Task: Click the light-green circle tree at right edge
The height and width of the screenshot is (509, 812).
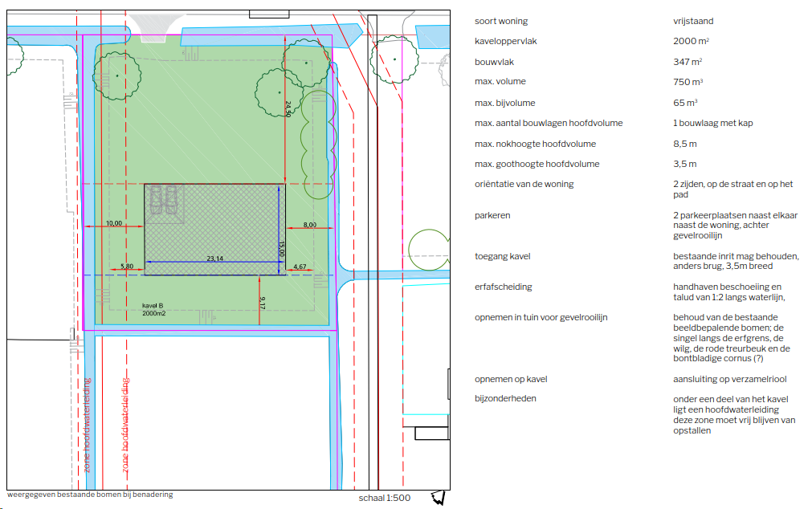Action: 429,250
